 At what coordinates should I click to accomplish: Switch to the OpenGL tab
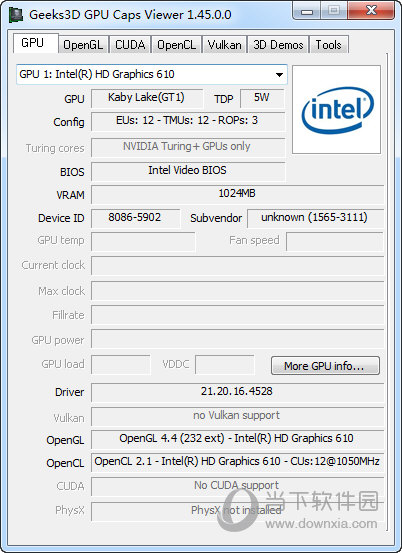pyautogui.click(x=83, y=45)
